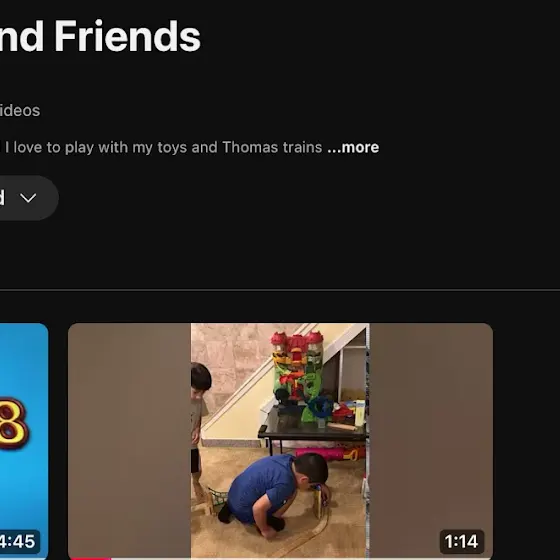Click the golden number 8 graphic
Screen dimensions: 560x560
tap(14, 424)
